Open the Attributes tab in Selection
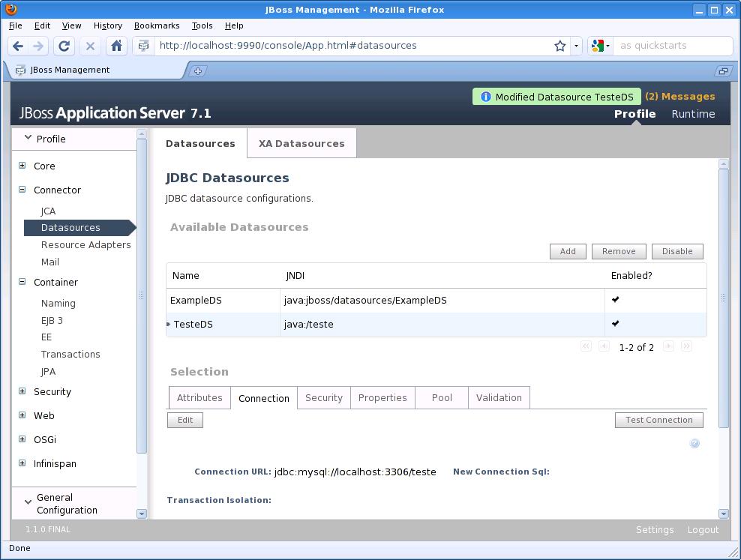741x560 pixels. [x=199, y=397]
